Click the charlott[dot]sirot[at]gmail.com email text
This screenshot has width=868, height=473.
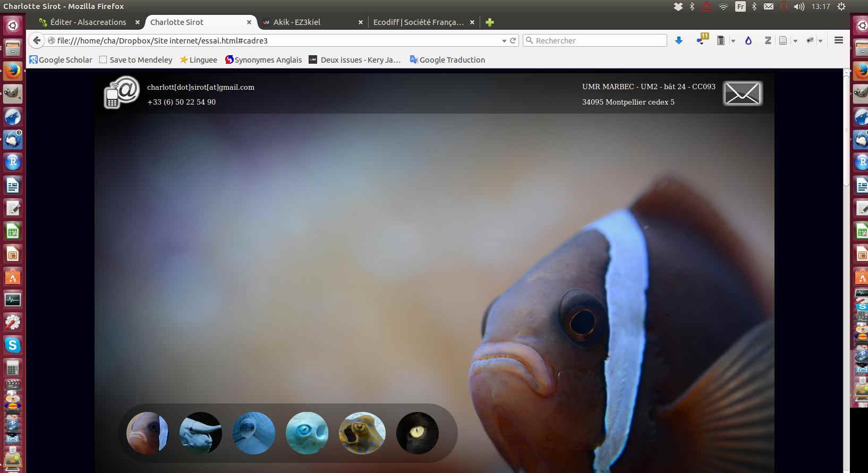[201, 87]
